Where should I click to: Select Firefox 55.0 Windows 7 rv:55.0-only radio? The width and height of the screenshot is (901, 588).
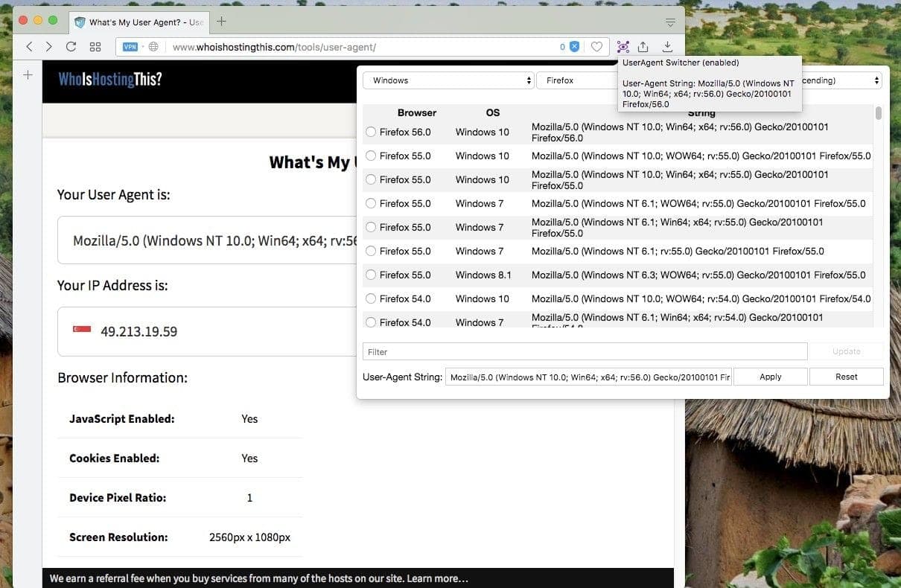point(371,252)
